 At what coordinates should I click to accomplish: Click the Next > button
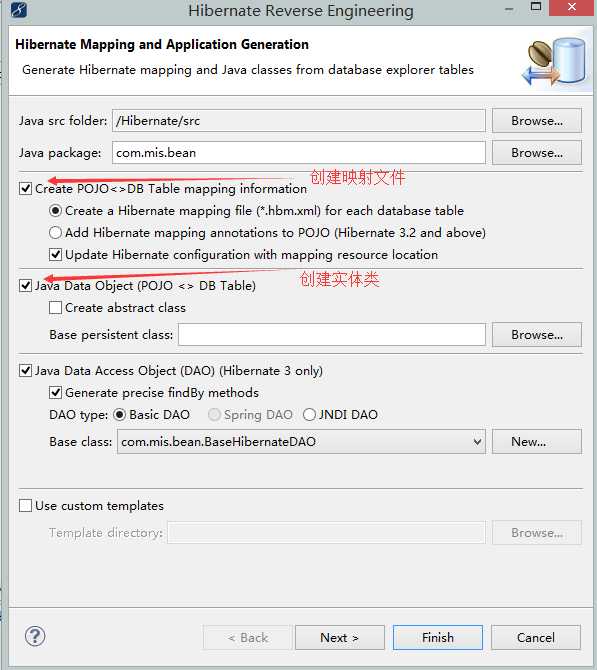pos(340,638)
